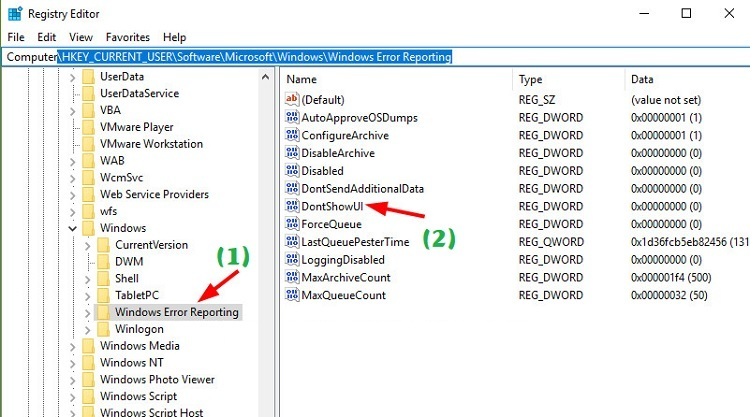The image size is (755, 417).
Task: Click the CurrentVersion folder icon
Action: tap(103, 245)
